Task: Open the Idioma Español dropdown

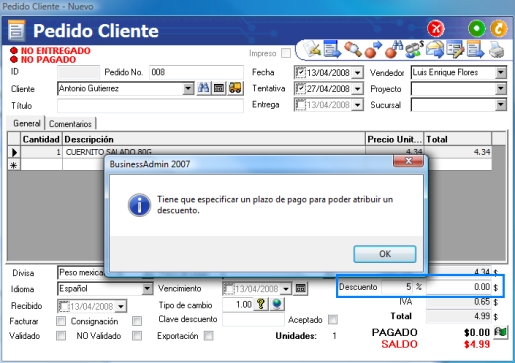Action: tap(147, 289)
